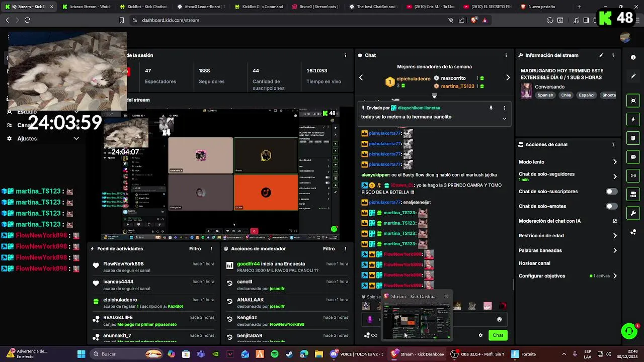Unpin the pinned chat message
644x362 pixels.
[x=491, y=108]
